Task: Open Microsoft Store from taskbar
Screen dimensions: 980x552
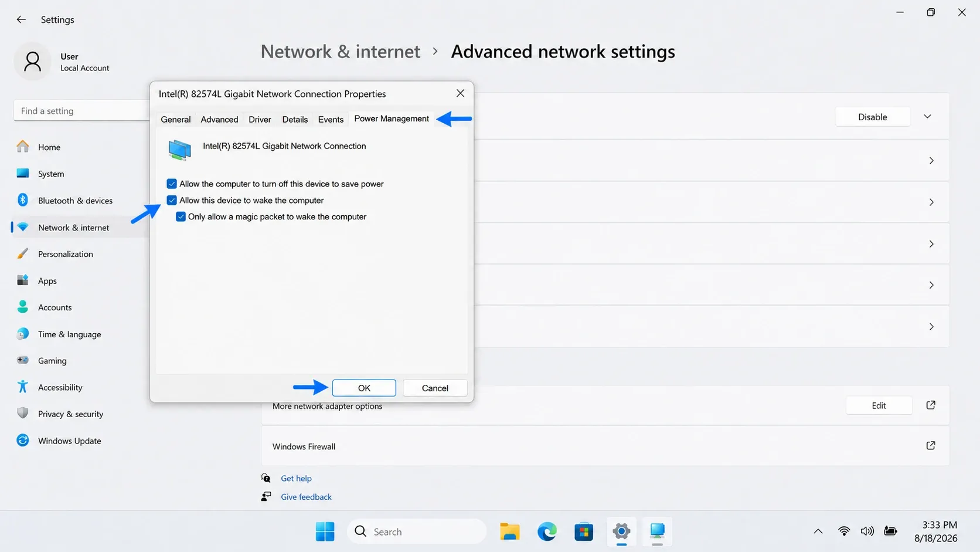Action: [x=584, y=531]
